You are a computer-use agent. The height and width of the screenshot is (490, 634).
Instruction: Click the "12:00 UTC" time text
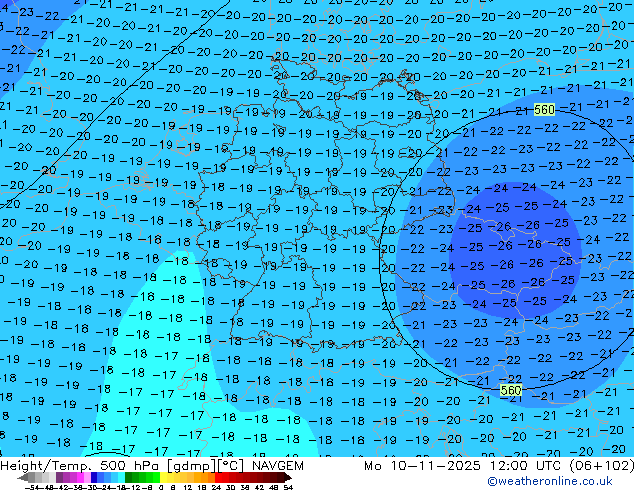[x=525, y=466]
